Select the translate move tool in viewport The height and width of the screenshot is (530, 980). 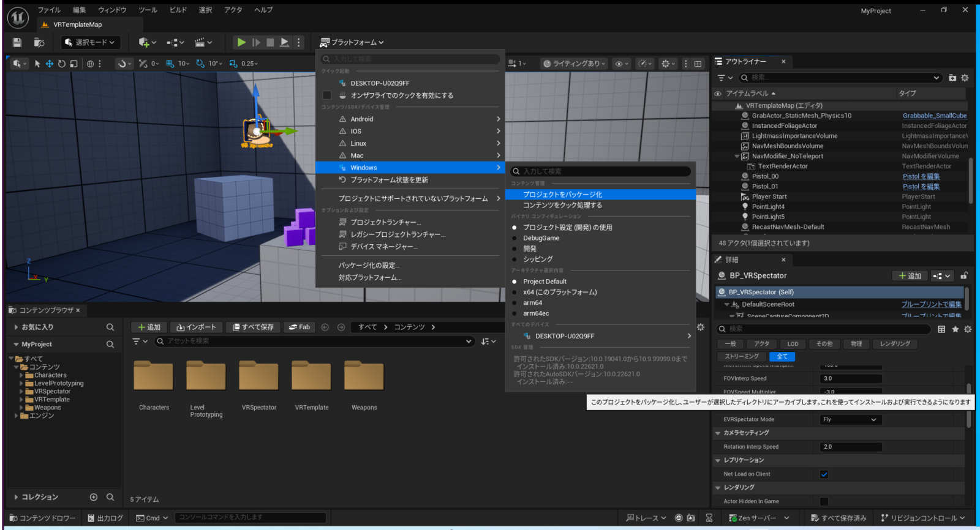pos(49,64)
